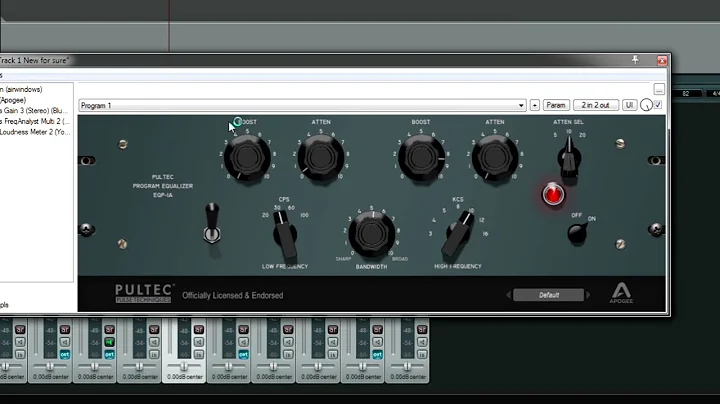
Task: Toggle monitoring on the highlighted mixer strip
Action: pos(198,342)
